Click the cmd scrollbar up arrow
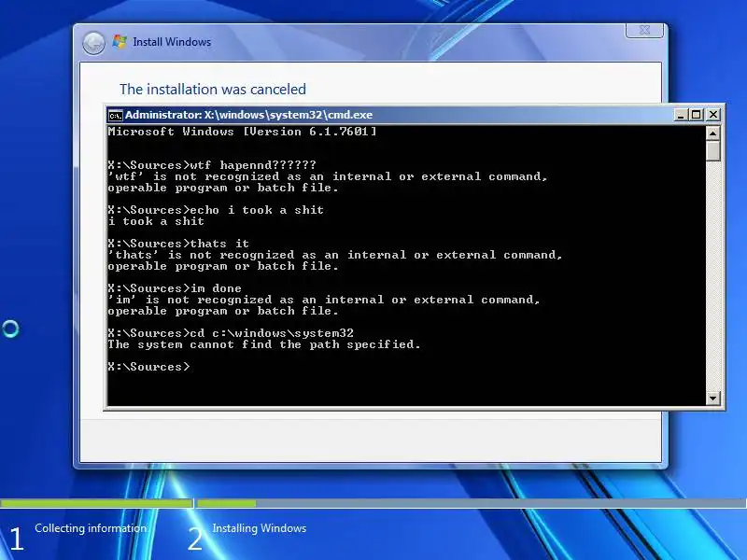The width and height of the screenshot is (747, 560). pyautogui.click(x=712, y=133)
